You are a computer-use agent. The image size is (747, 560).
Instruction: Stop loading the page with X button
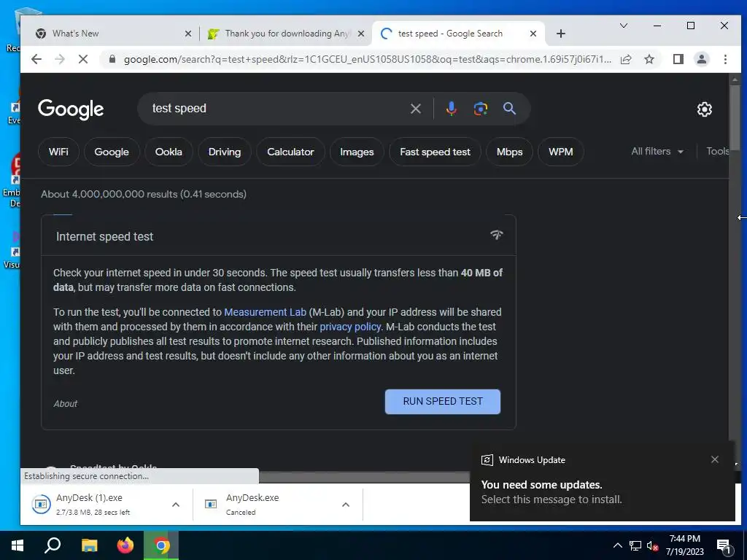[x=83, y=59]
